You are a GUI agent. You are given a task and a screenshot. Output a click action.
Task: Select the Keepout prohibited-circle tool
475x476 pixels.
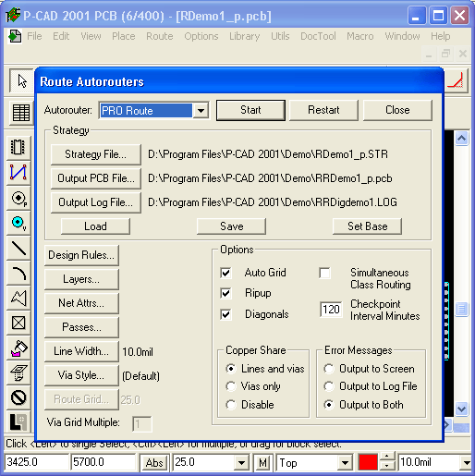point(18,397)
